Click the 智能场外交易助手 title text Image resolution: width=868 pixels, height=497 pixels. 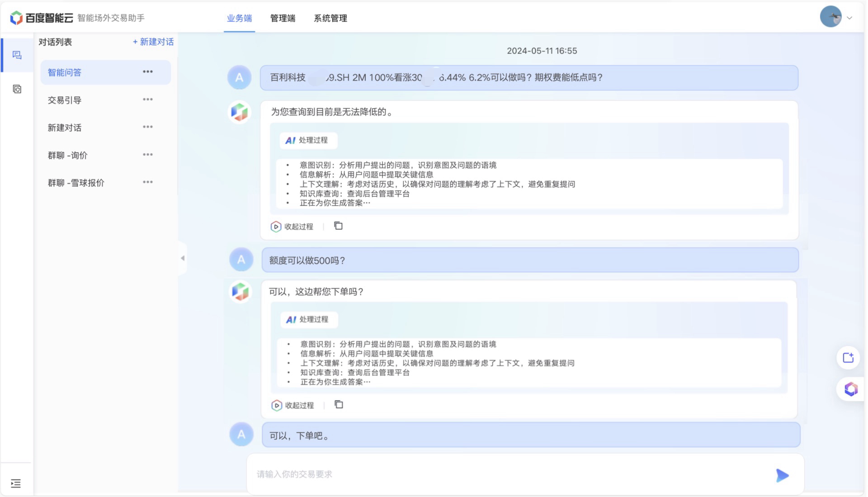[x=111, y=18]
